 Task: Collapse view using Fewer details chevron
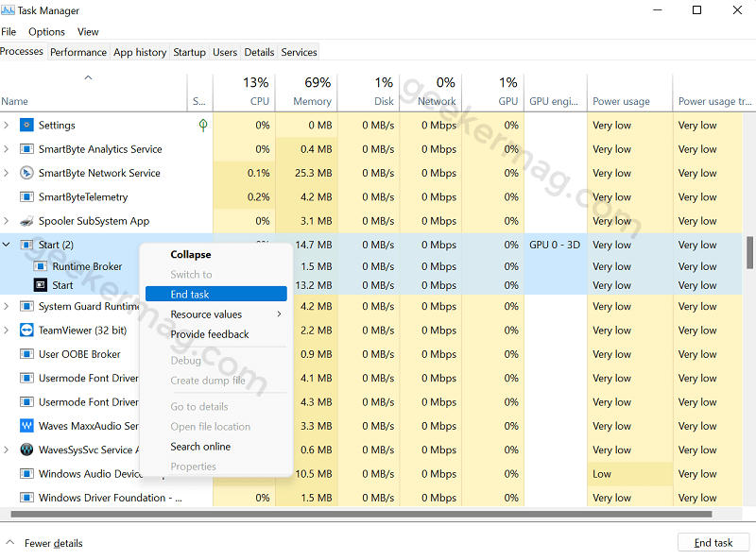point(10,543)
